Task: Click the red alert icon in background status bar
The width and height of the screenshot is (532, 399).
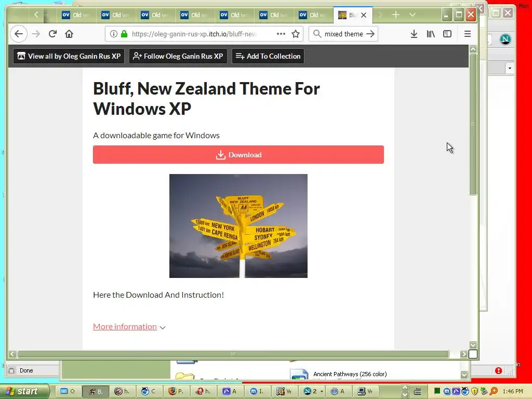Action: pyautogui.click(x=498, y=370)
